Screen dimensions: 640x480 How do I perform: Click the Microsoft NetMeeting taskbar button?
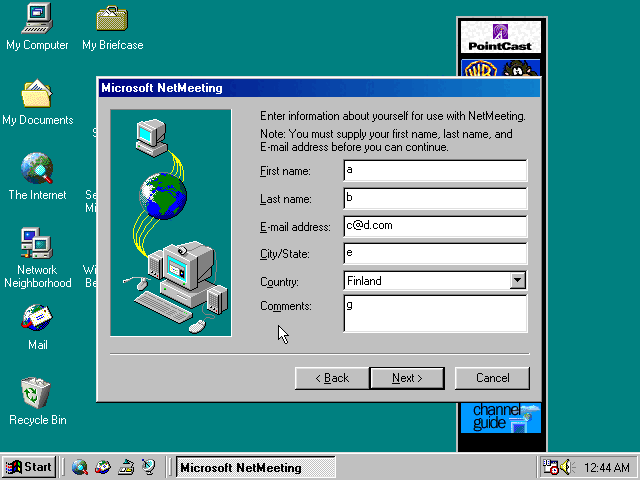click(x=256, y=467)
